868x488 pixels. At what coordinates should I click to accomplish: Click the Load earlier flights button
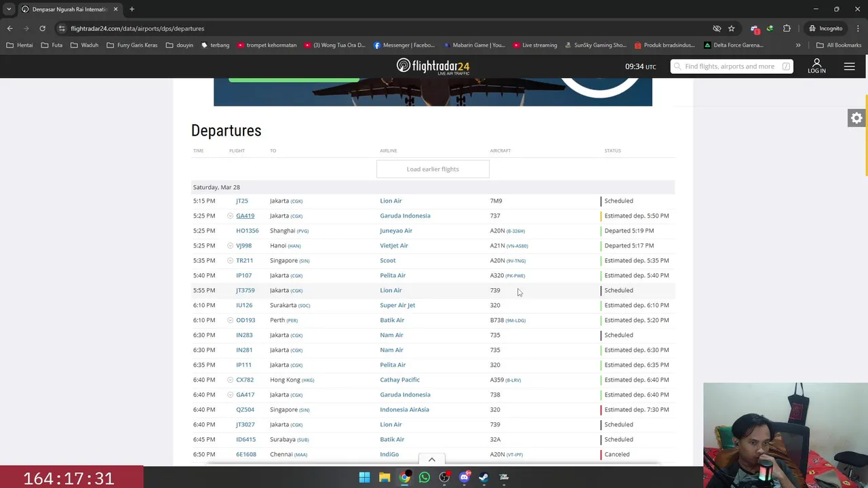pyautogui.click(x=433, y=169)
